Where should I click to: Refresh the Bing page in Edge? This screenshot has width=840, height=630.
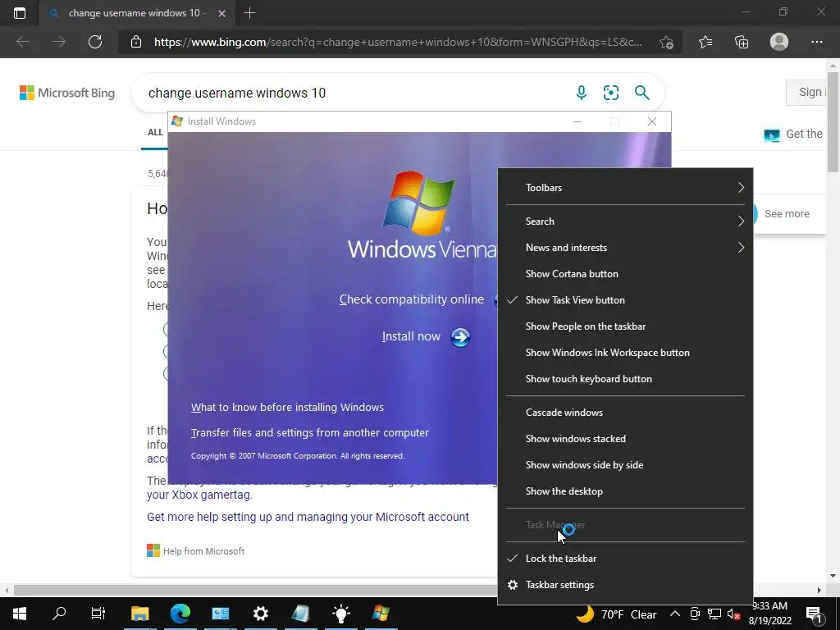coord(95,42)
